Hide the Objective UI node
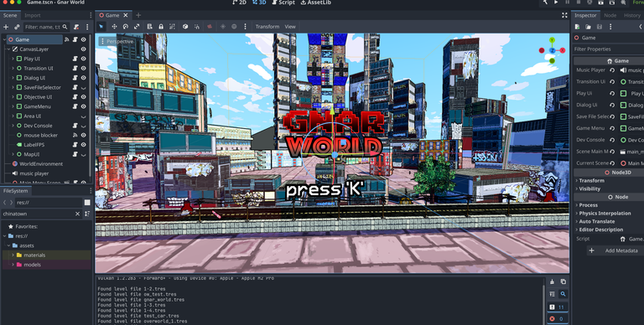 (83, 97)
